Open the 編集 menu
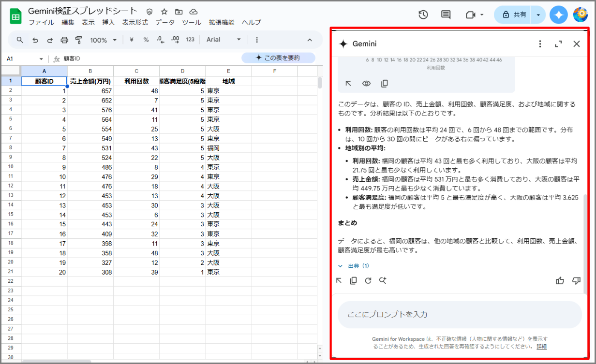596x364 pixels. click(x=68, y=22)
